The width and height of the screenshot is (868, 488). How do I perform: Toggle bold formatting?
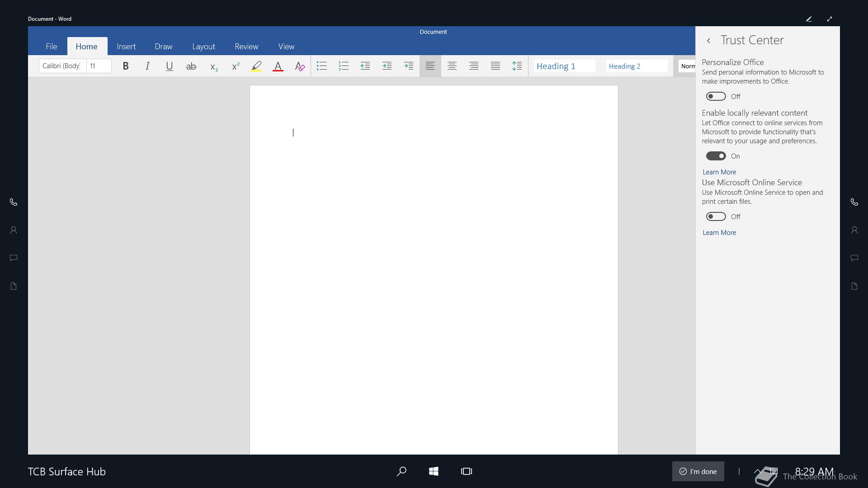(x=126, y=66)
